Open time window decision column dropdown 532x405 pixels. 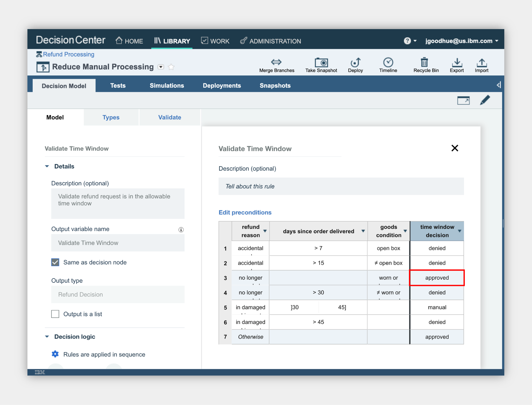(460, 231)
